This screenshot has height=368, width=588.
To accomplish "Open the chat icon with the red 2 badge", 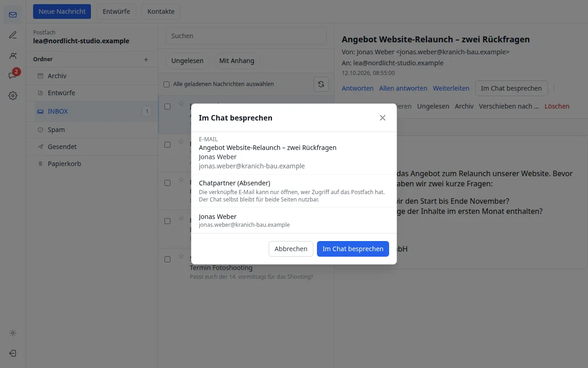I will pyautogui.click(x=13, y=75).
